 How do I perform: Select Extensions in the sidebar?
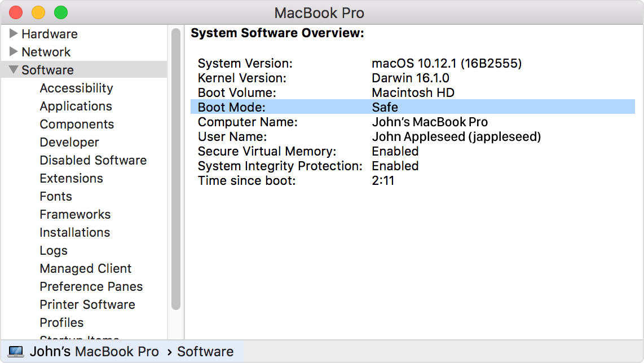click(x=71, y=178)
